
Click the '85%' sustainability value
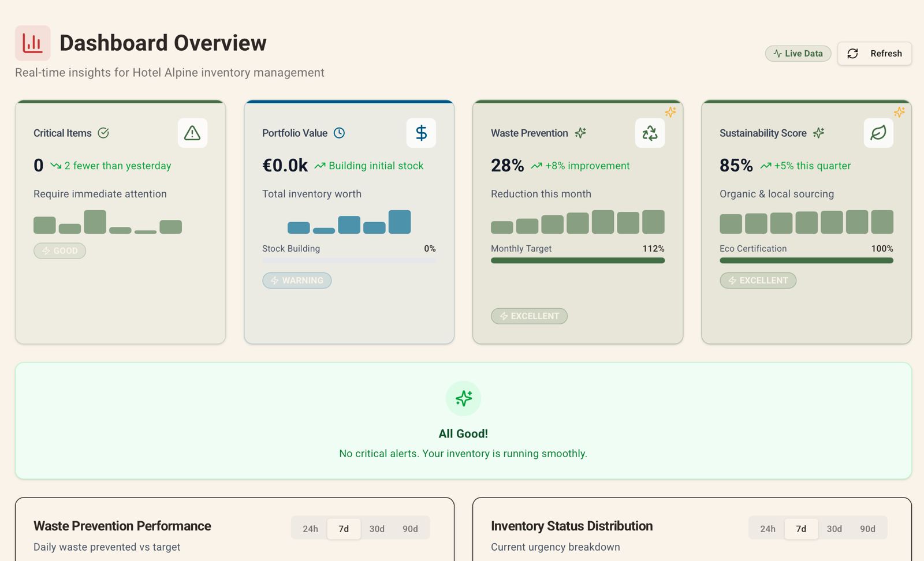(736, 166)
